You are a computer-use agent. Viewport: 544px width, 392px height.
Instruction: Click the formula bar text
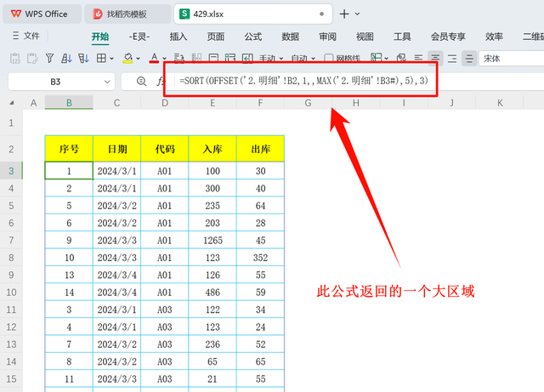point(304,81)
